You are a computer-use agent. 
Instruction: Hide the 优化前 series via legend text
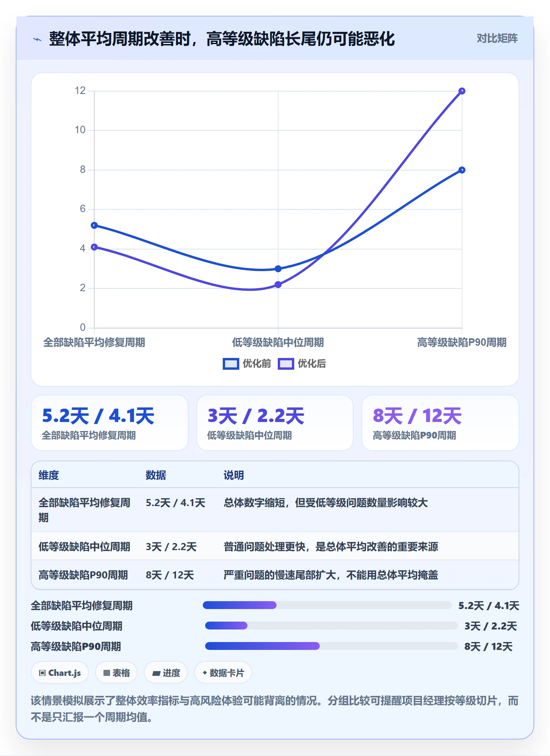[257, 364]
